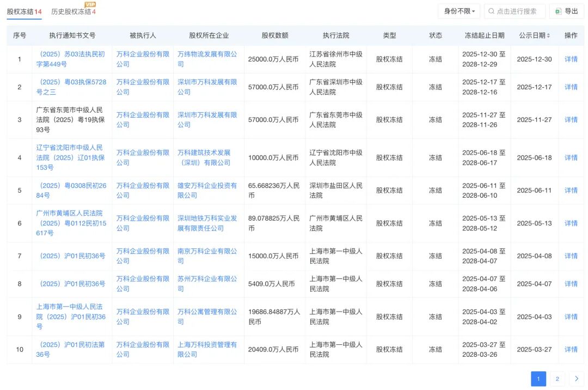
Task: Open 万科企业股份有限公司 in row 1
Action: tap(143, 59)
